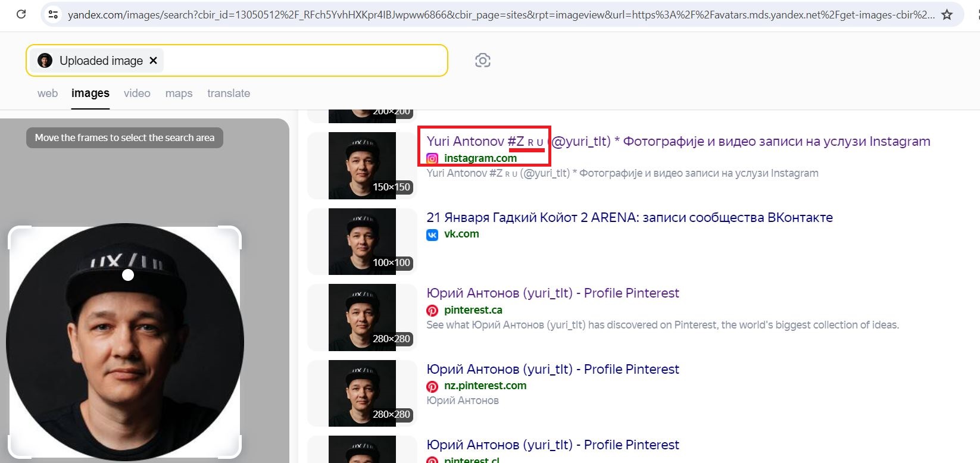Open the 100×100 vk.com result thumbnail
The height and width of the screenshot is (463, 980).
362,242
